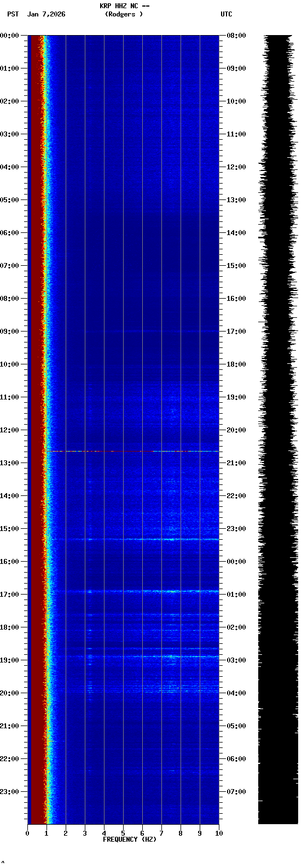
Task: Click the 17:00 UTC tick label
Action: 236,332
